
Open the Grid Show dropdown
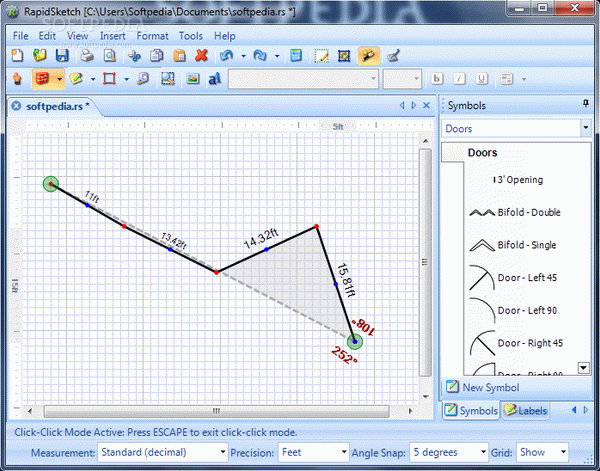coord(542,453)
